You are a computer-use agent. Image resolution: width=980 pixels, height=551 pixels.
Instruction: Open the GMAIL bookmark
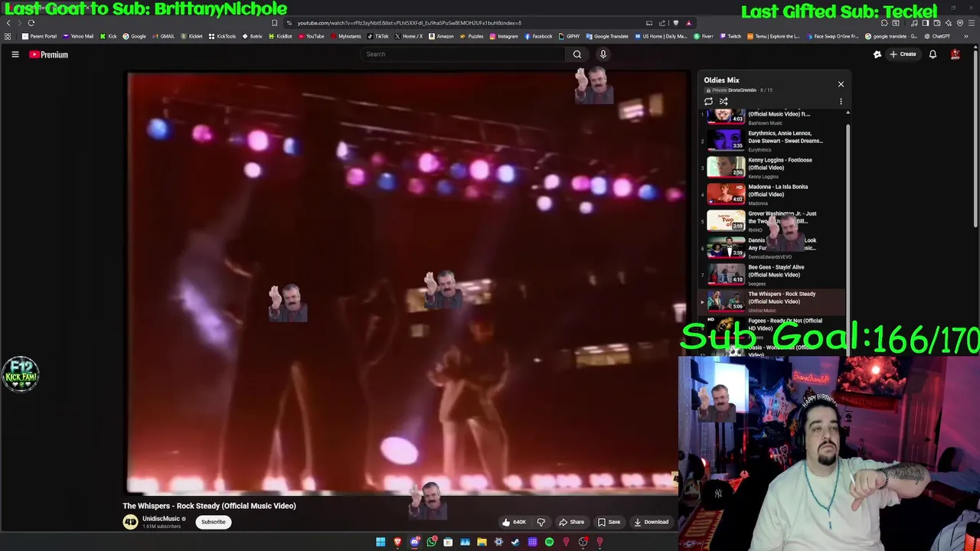[163, 36]
